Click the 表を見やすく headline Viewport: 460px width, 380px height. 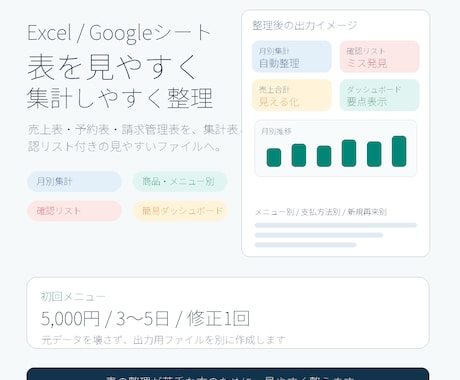(x=112, y=67)
